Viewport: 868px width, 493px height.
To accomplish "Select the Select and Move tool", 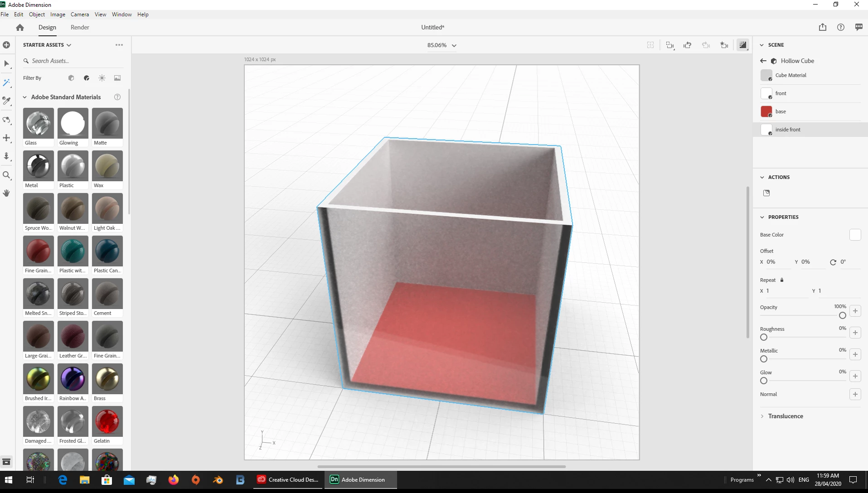I will coord(6,64).
